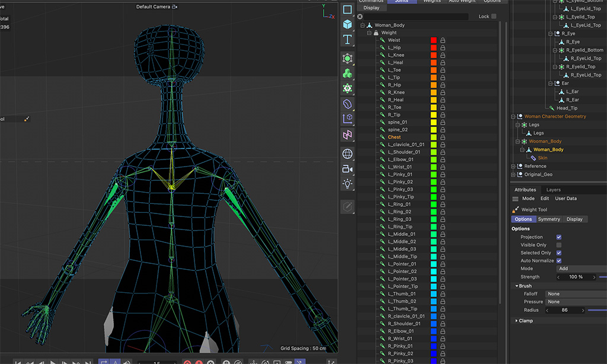607x364 pixels.
Task: Switch to Weight Tool Display tab
Action: tap(574, 219)
